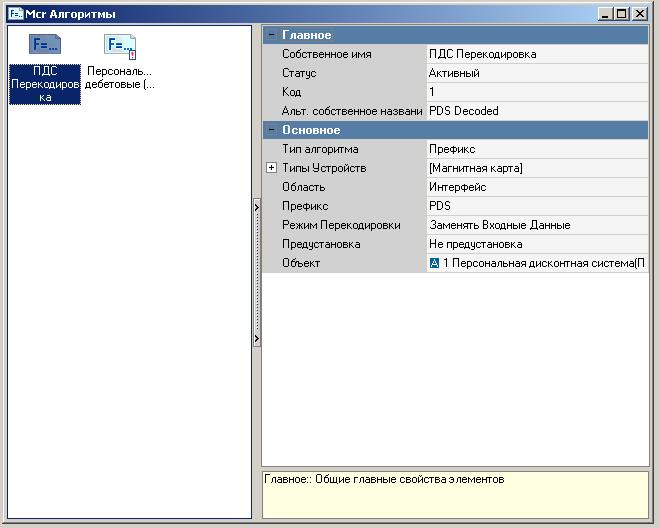Expand the Типы Устройств property
660x528 pixels.
pyautogui.click(x=271, y=168)
